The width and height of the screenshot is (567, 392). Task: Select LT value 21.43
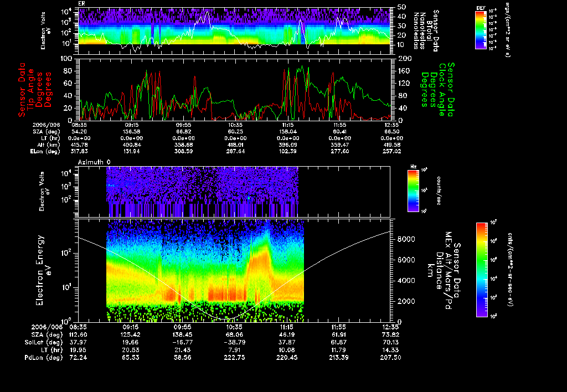tap(183, 350)
